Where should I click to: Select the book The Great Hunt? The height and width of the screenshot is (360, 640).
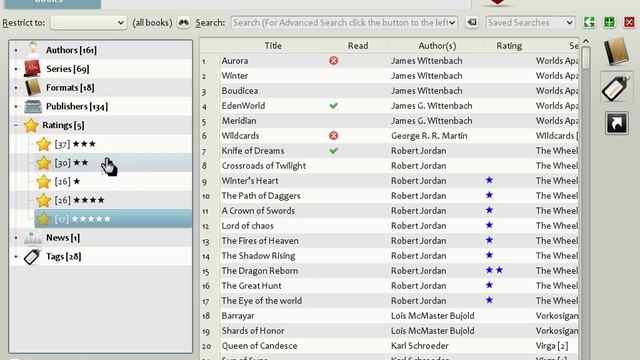click(x=251, y=286)
